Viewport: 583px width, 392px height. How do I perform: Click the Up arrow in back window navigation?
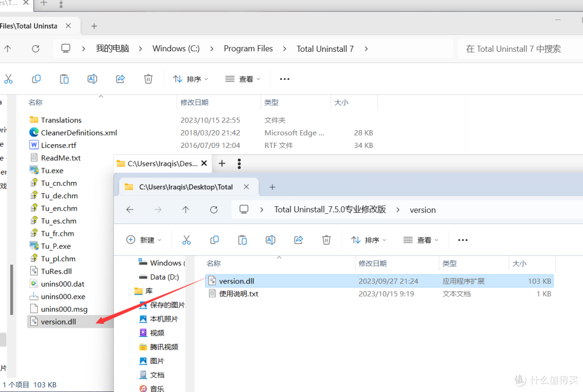point(8,49)
